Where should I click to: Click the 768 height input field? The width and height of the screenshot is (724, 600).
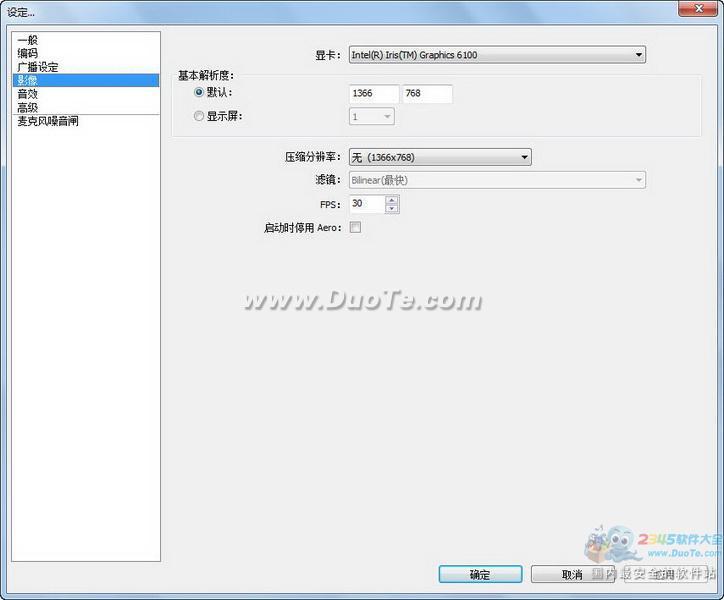[x=428, y=94]
